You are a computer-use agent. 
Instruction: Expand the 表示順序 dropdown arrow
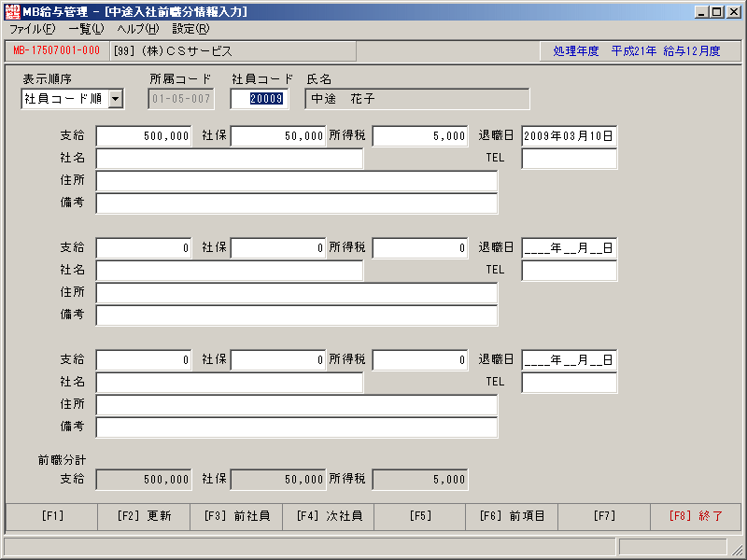pos(116,99)
